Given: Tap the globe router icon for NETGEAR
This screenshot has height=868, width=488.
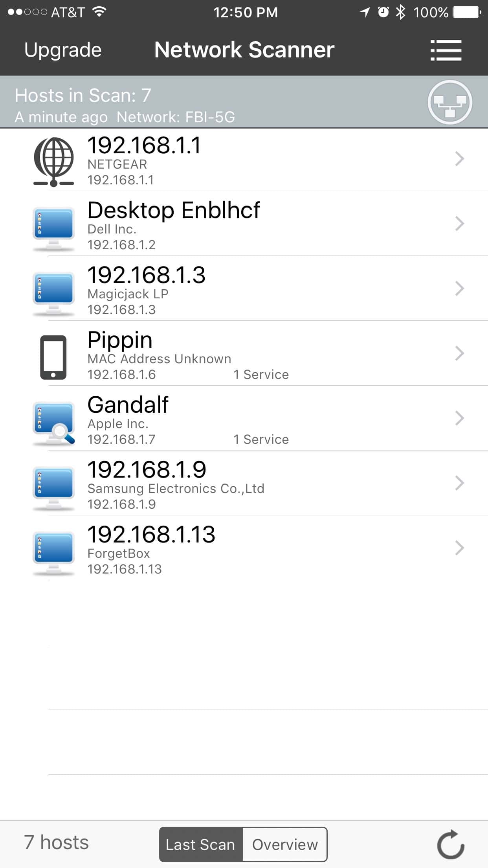Looking at the screenshot, I should [54, 161].
